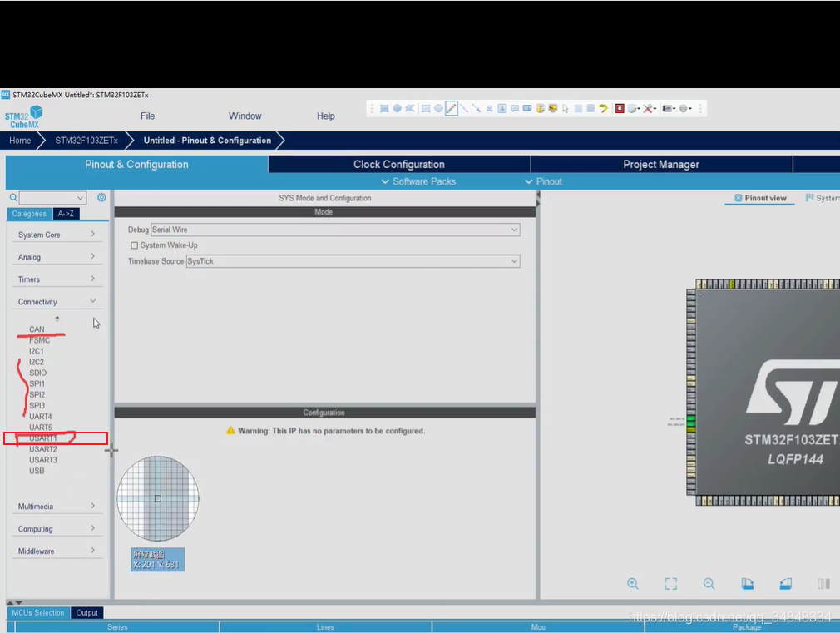Open the MCUs Selection tab
This screenshot has width=840, height=633.
click(x=38, y=613)
